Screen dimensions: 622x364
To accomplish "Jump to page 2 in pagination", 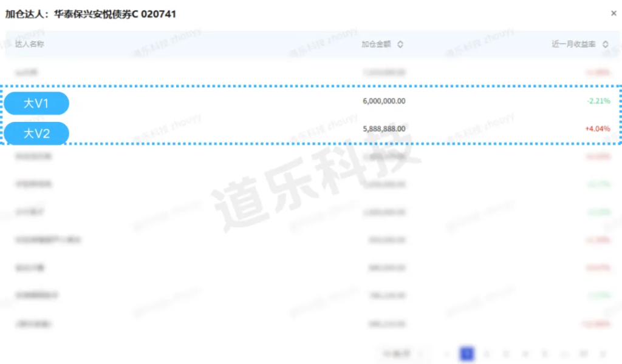I will pos(486,353).
